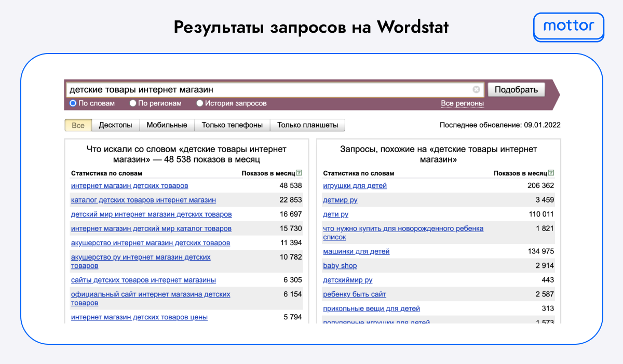Click the value '443'
Viewport: 623px width, 364px height.
548,280
